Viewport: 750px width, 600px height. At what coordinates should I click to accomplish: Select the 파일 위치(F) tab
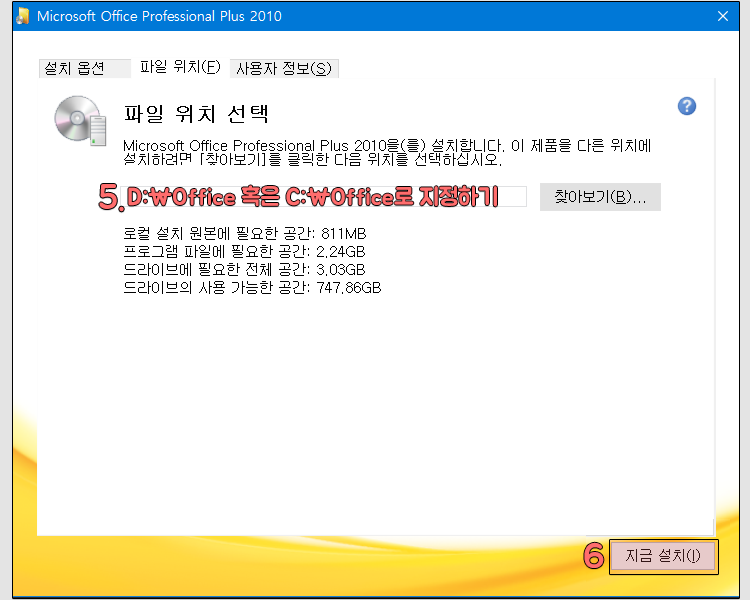[180, 67]
